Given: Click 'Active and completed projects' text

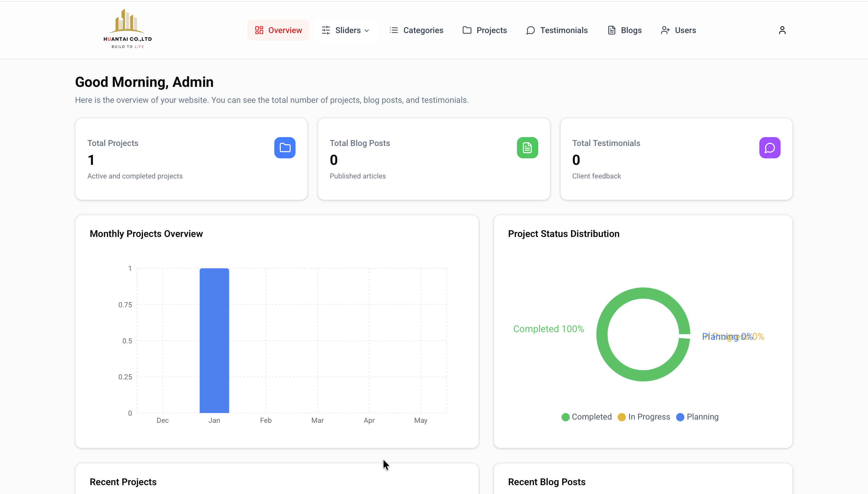Looking at the screenshot, I should point(135,176).
